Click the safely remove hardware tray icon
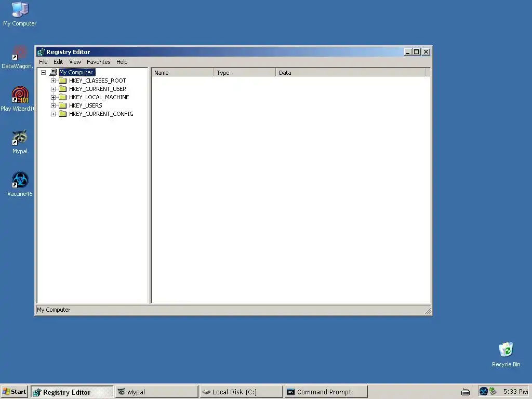Image resolution: width=532 pixels, height=399 pixels. coord(493,392)
